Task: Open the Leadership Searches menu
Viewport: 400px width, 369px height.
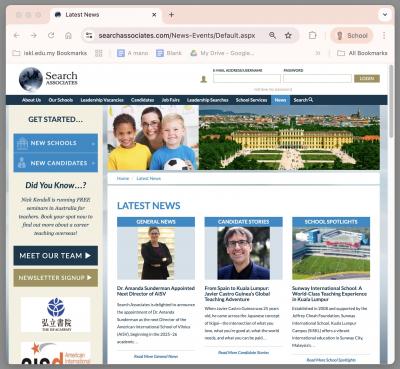Action: point(208,100)
